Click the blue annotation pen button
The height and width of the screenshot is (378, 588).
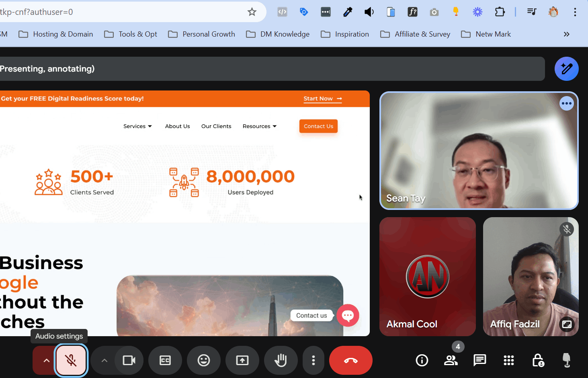(567, 69)
